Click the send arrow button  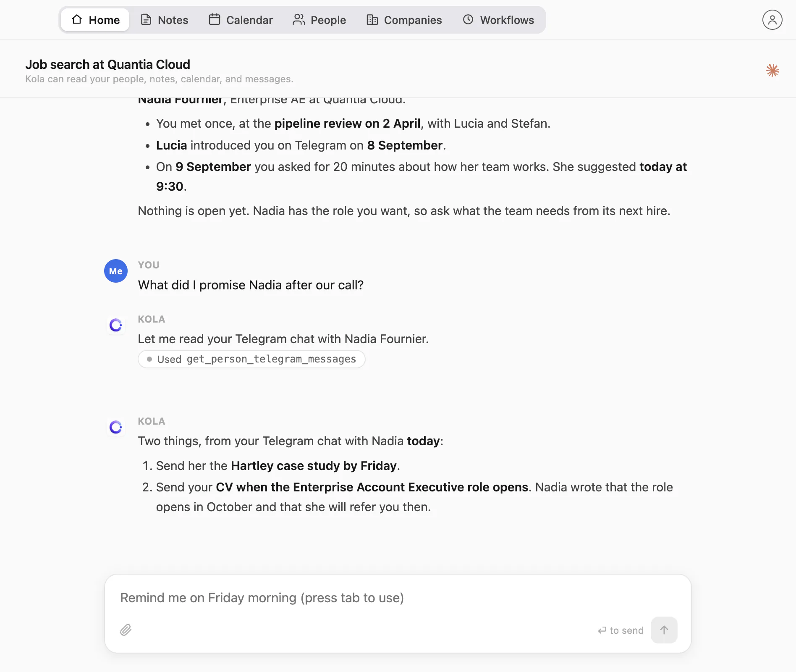[x=664, y=630]
